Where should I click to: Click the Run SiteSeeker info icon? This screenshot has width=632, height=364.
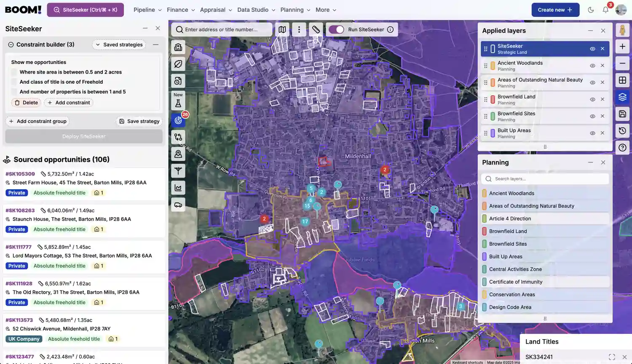click(x=390, y=29)
